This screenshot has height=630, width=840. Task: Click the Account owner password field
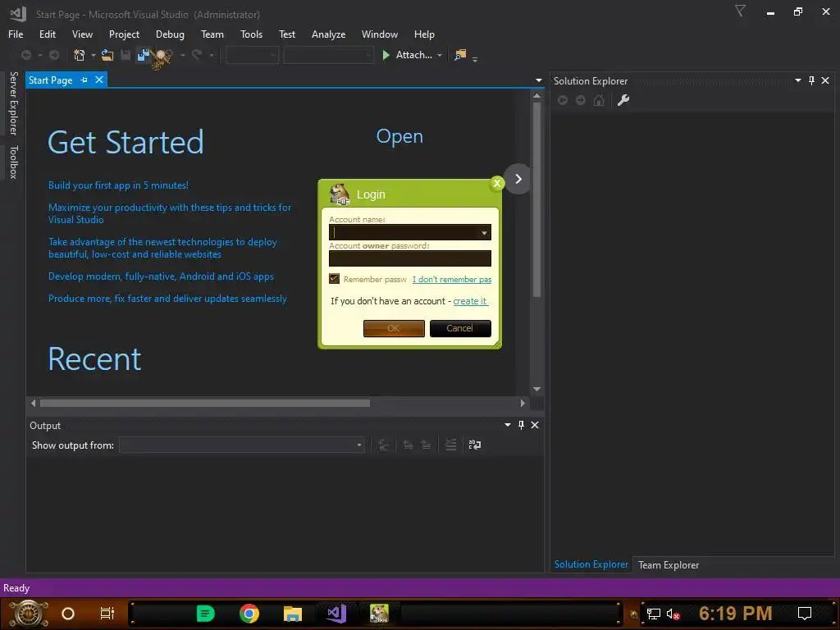click(x=410, y=258)
